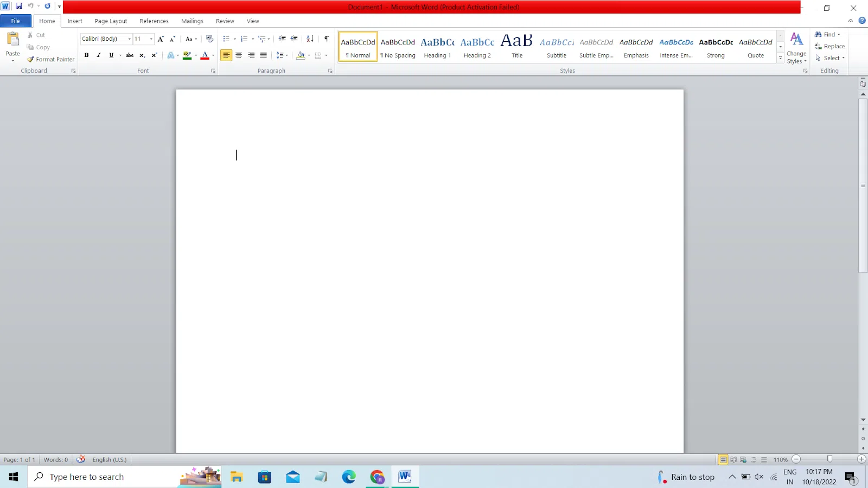
Task: Open the Windows Start menu
Action: (x=14, y=477)
